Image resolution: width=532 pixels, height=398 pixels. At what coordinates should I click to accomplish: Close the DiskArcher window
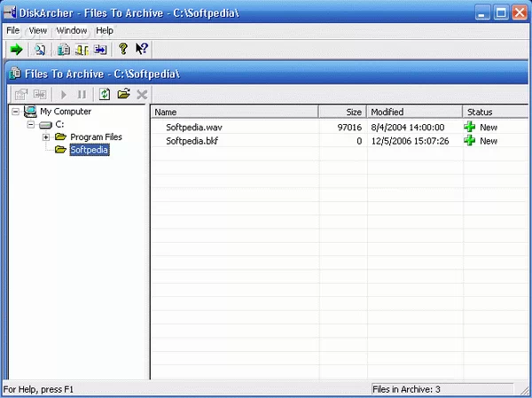[x=520, y=13]
